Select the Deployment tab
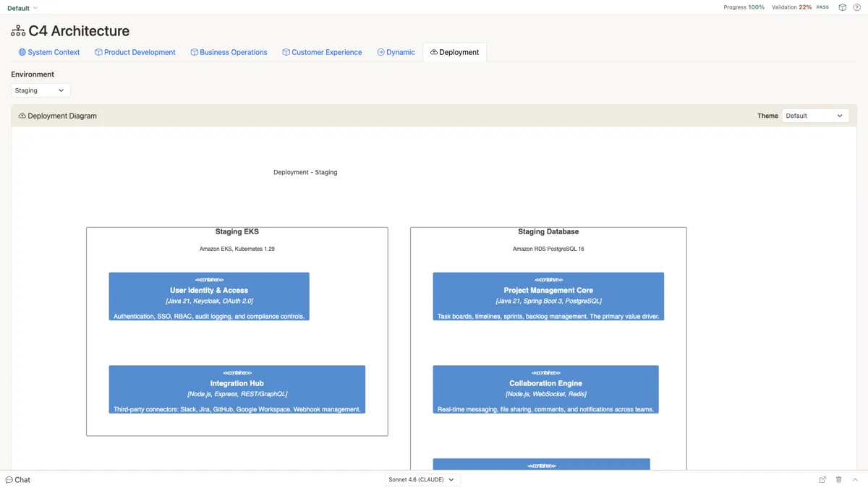The height and width of the screenshot is (488, 868). [x=454, y=52]
